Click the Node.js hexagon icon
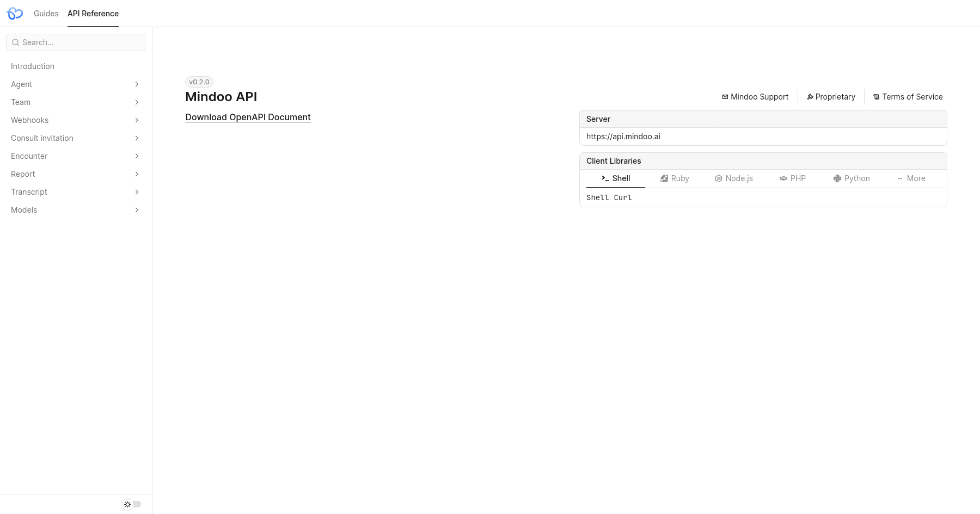 click(719, 178)
